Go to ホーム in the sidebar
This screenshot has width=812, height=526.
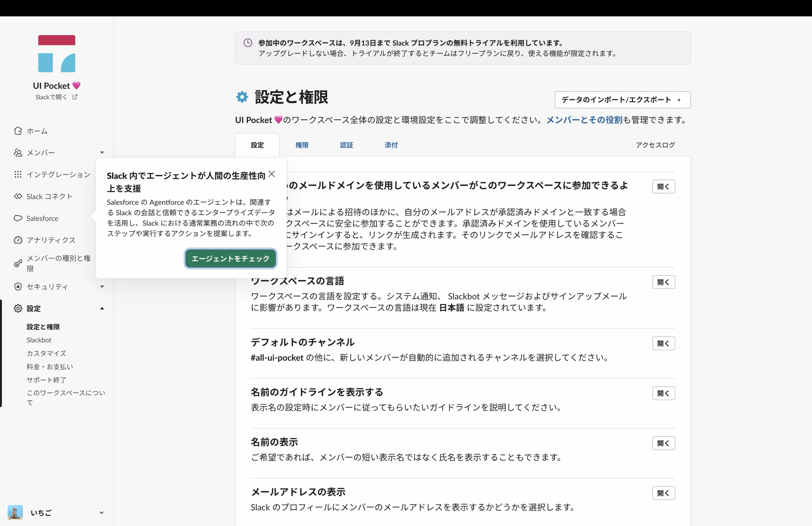pyautogui.click(x=37, y=131)
